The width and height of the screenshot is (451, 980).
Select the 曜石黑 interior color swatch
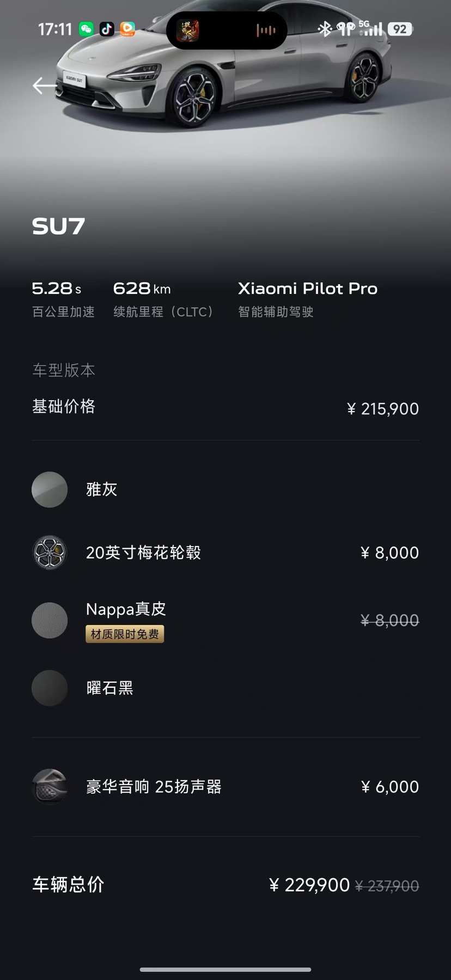[x=50, y=688]
